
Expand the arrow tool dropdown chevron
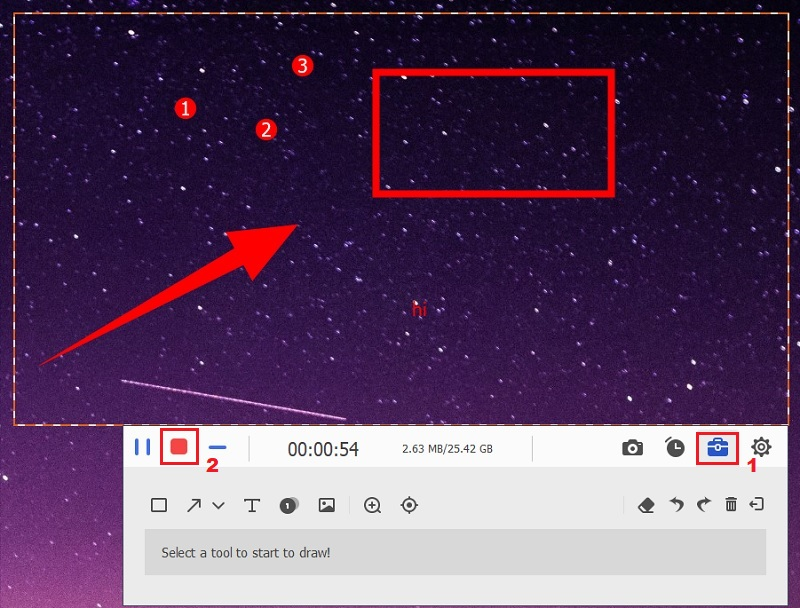[x=218, y=506]
